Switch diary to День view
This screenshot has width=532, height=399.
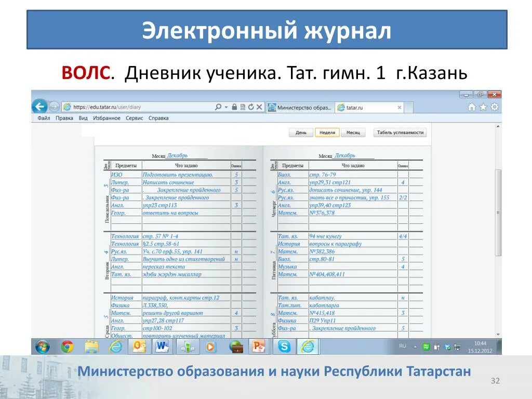pyautogui.click(x=301, y=132)
